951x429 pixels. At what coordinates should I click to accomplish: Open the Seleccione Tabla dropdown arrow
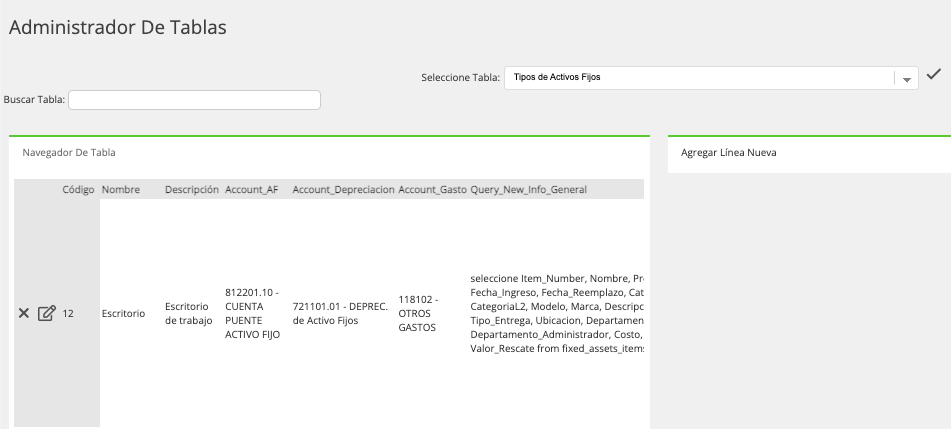click(907, 79)
